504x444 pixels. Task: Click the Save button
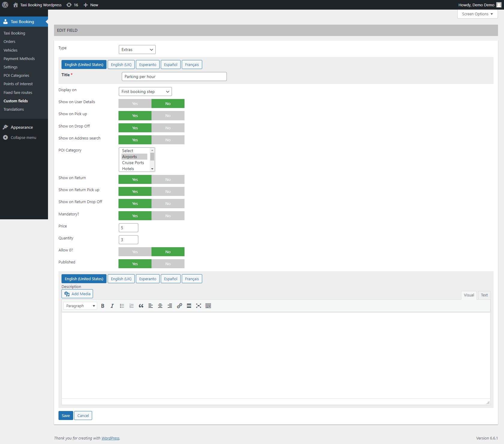pos(66,415)
